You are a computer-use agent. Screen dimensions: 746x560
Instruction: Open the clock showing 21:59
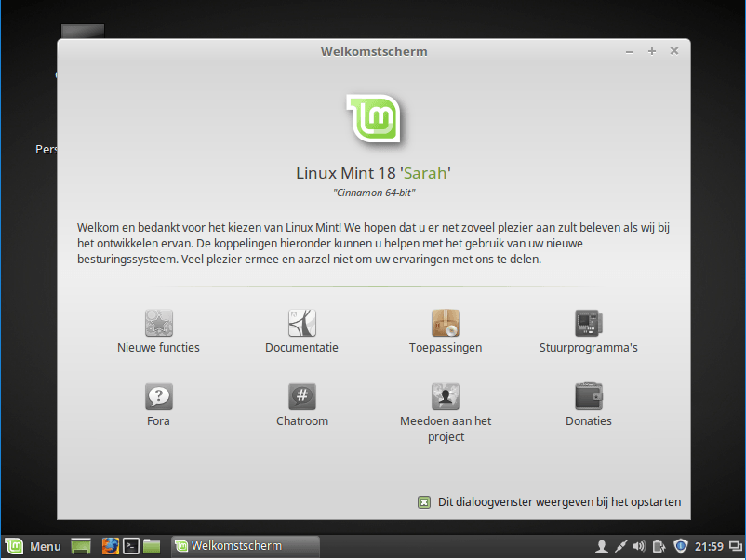pyautogui.click(x=710, y=546)
